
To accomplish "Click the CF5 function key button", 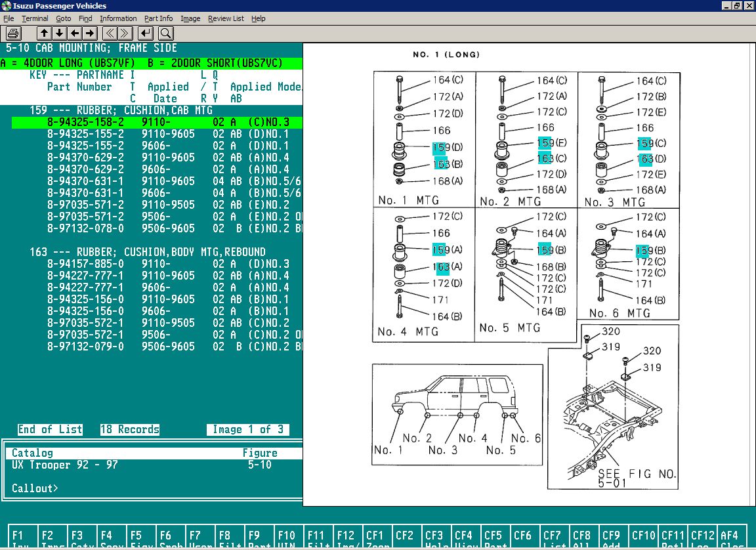I will click(495, 537).
